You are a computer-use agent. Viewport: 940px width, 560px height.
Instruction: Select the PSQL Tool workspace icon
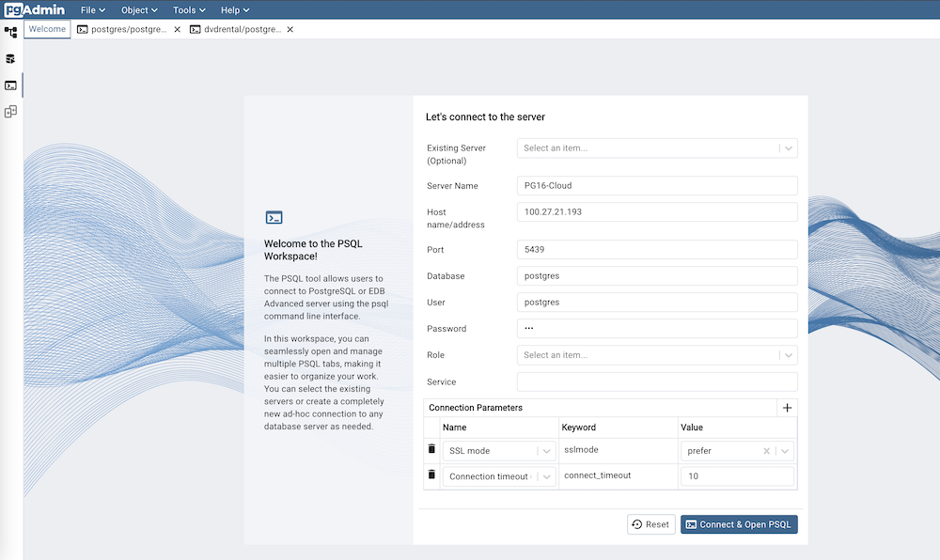pos(10,85)
